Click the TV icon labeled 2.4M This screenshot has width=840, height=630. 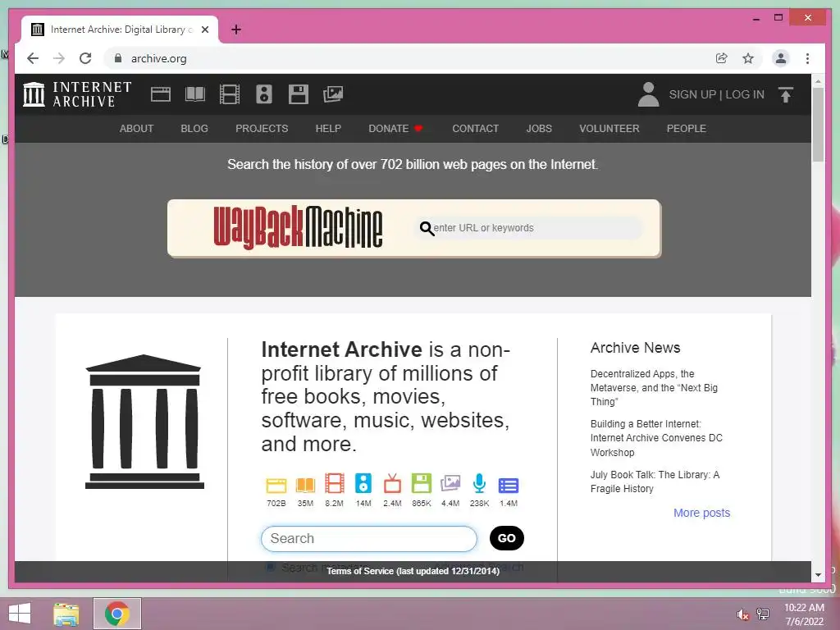tap(392, 483)
